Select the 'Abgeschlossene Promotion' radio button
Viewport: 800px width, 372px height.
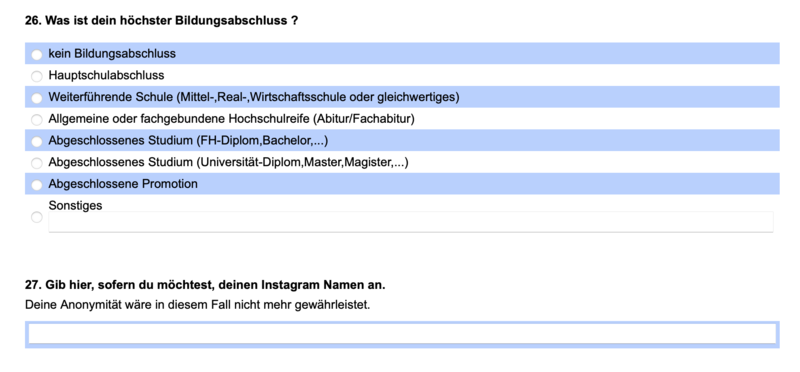(37, 185)
